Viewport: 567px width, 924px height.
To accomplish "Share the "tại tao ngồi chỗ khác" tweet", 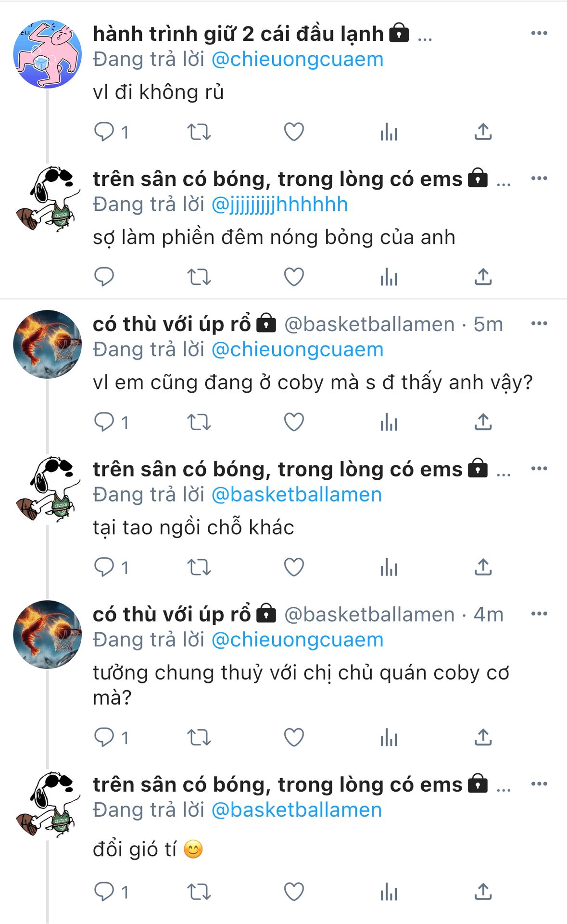I will coord(483,568).
